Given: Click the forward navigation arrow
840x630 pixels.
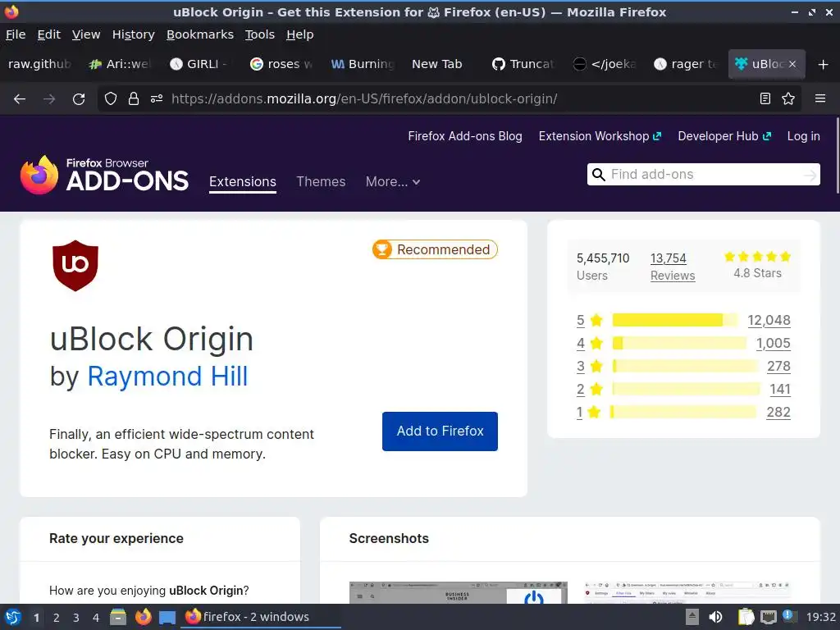Looking at the screenshot, I should pyautogui.click(x=49, y=99).
